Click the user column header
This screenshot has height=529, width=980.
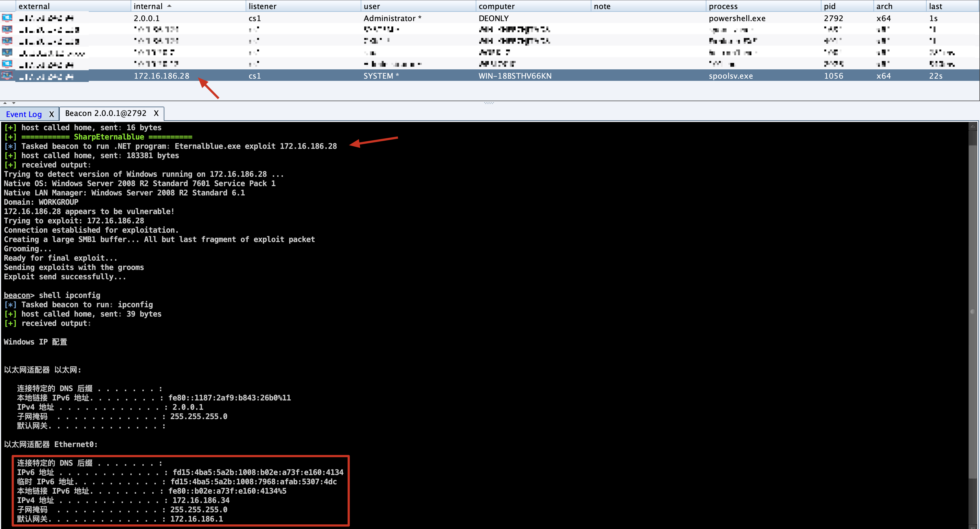[418, 6]
